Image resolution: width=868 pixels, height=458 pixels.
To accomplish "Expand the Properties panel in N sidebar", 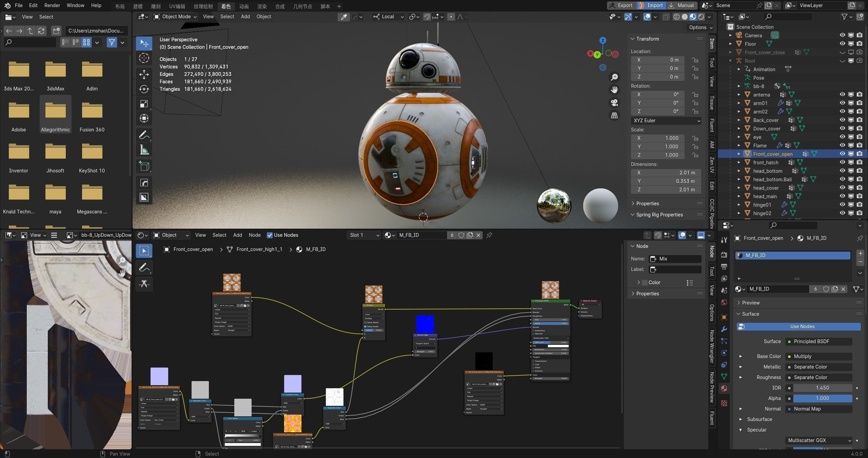I will pyautogui.click(x=647, y=204).
